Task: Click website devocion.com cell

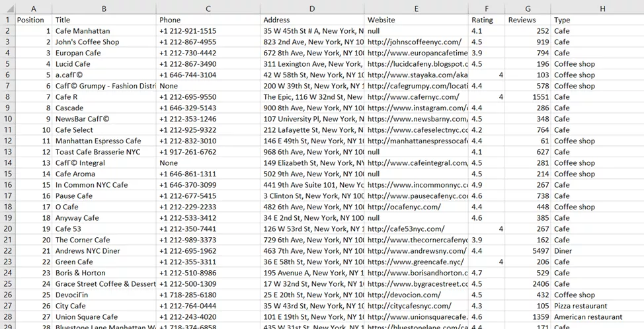Action: pos(416,295)
